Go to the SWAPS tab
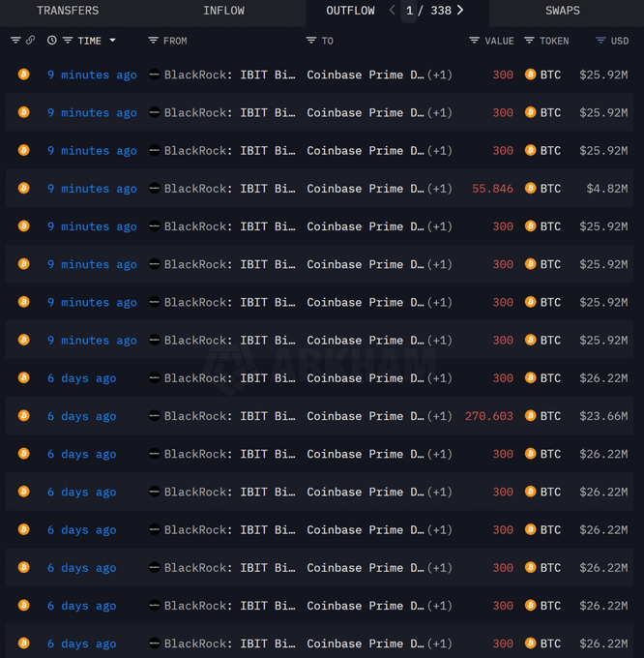The image size is (644, 658). tap(563, 11)
